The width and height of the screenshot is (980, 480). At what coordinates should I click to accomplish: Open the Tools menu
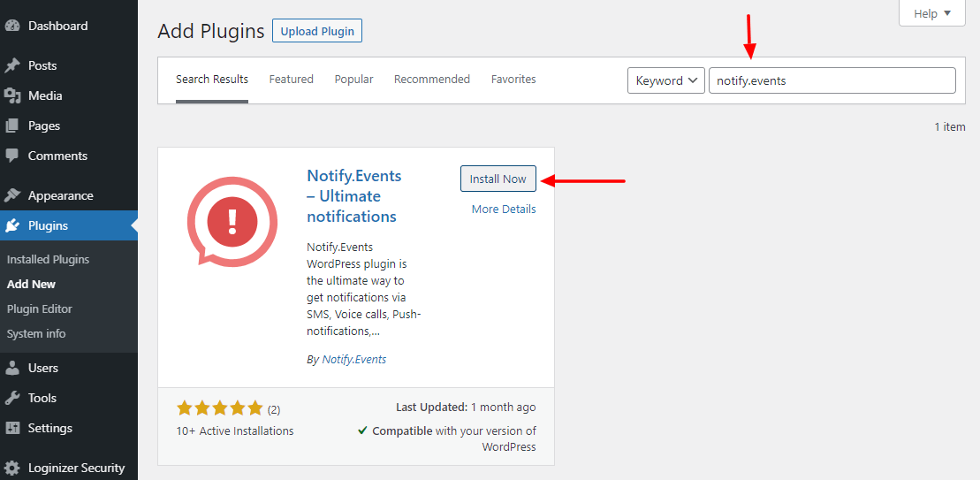[69, 398]
